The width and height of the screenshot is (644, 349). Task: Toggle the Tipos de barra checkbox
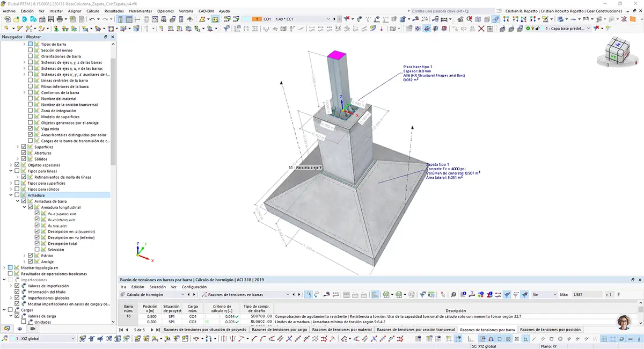click(30, 44)
